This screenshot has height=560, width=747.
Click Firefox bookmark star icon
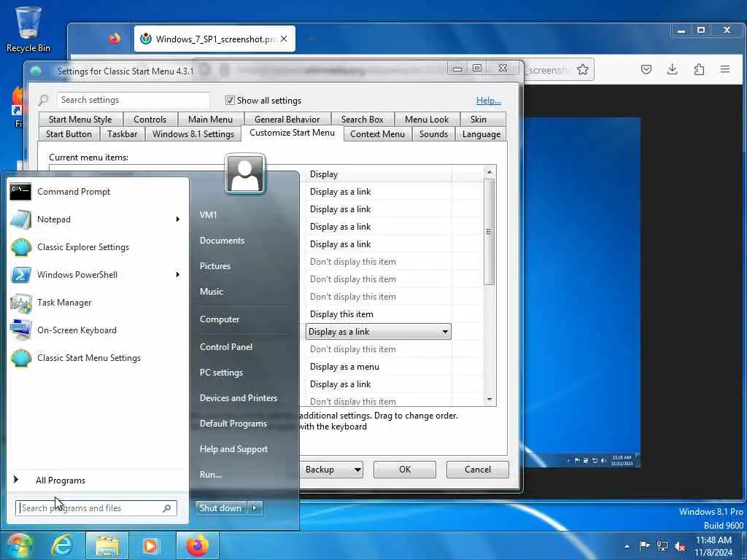pos(582,70)
